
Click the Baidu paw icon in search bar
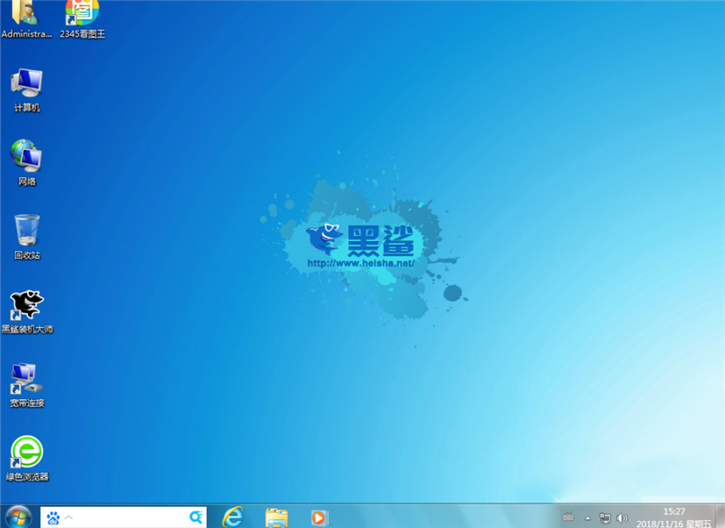[x=53, y=517]
